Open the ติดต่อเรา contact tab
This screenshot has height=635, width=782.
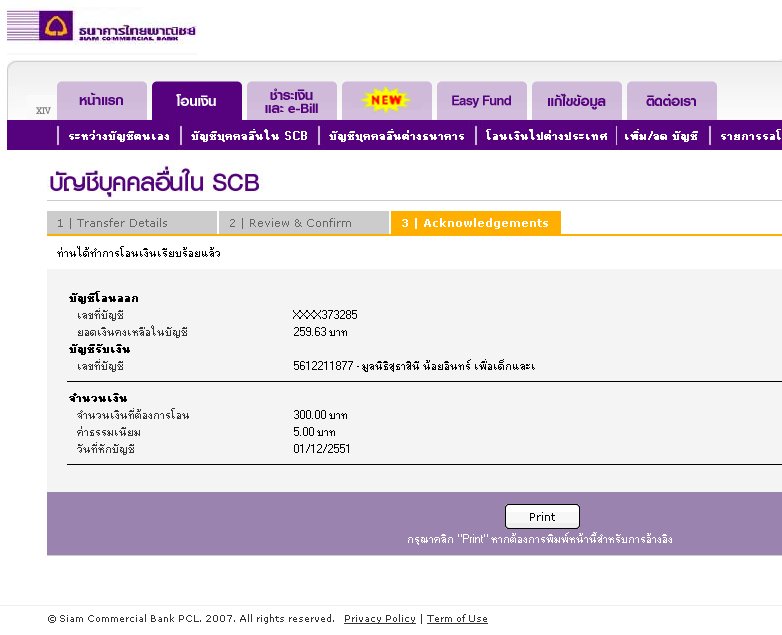(672, 101)
